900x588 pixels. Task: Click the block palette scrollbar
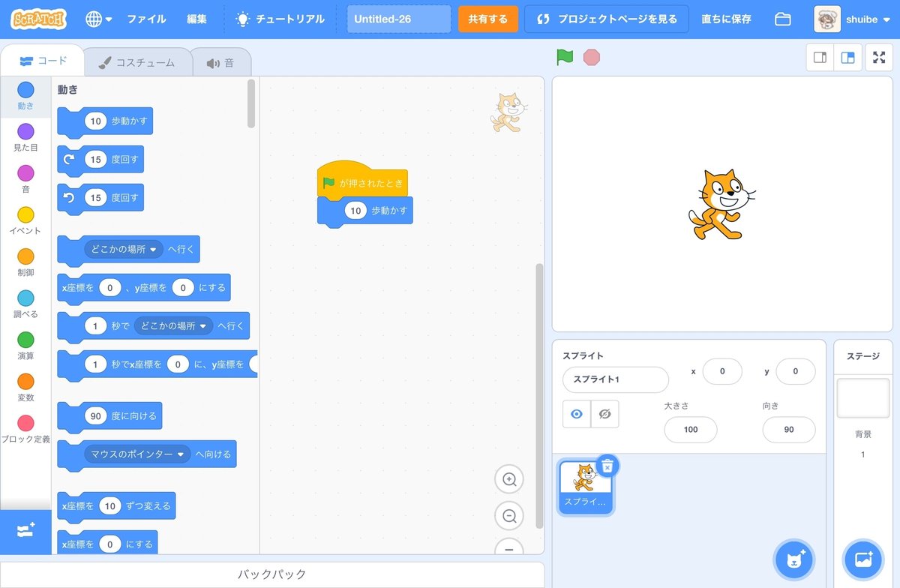[251, 103]
